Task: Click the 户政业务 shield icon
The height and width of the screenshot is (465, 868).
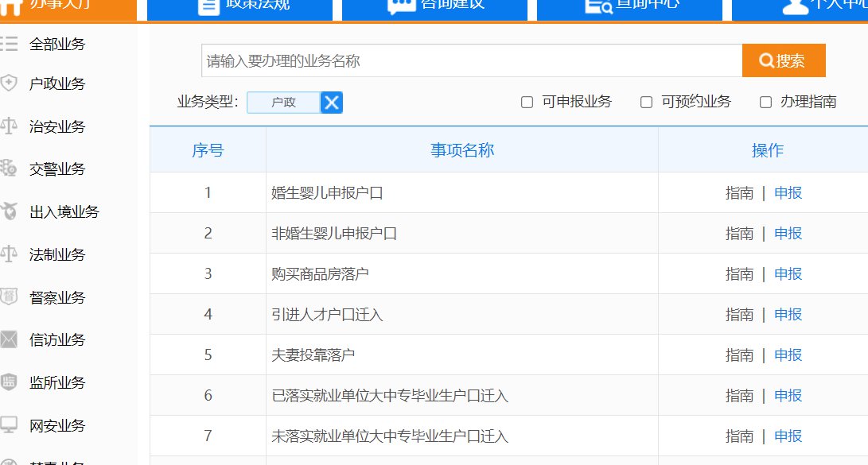Action: point(8,83)
